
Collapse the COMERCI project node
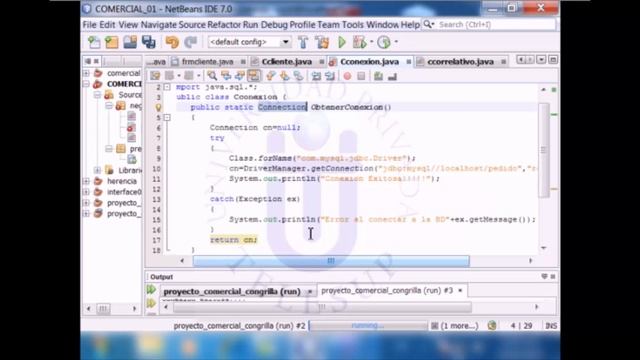(x=87, y=84)
